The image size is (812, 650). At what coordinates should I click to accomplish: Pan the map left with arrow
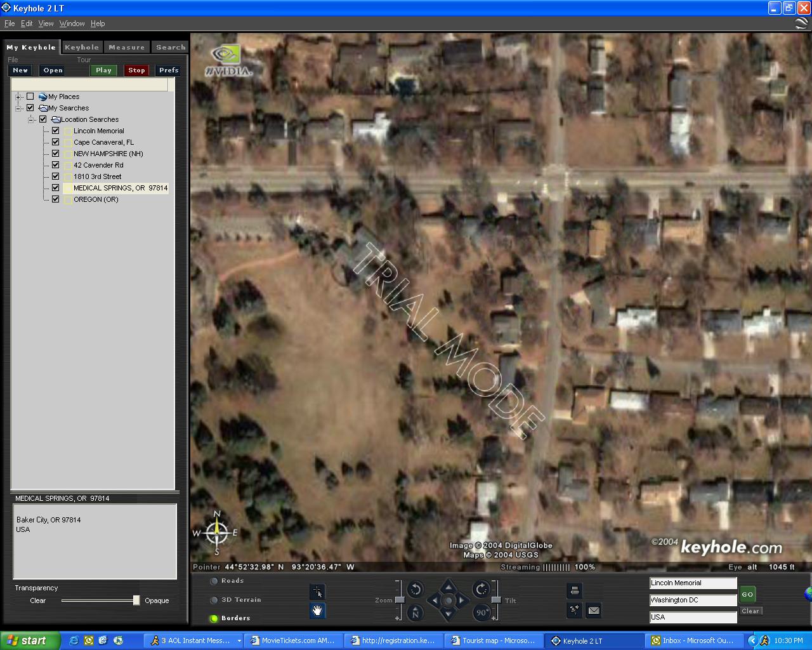pyautogui.click(x=434, y=600)
